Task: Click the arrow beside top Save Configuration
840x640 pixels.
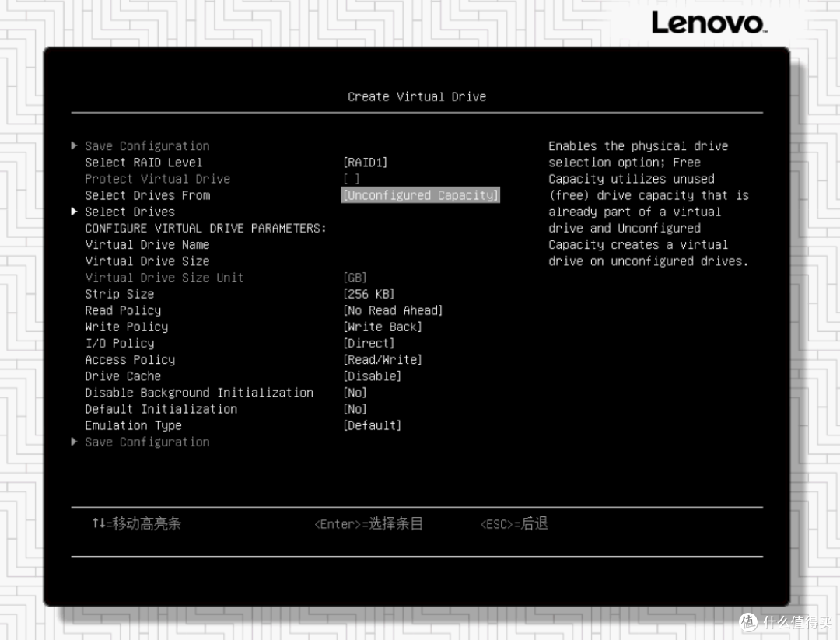Action: 75,145
